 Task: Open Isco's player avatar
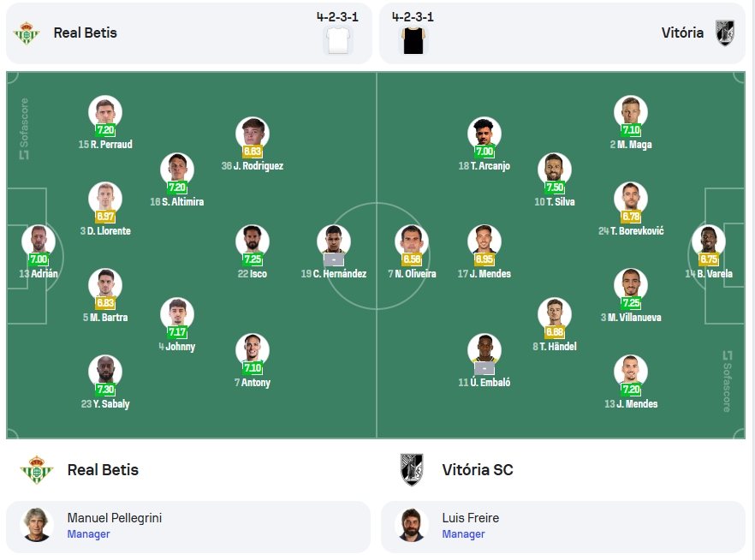coord(253,241)
